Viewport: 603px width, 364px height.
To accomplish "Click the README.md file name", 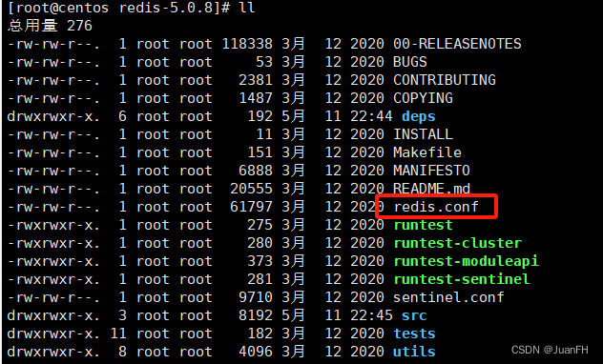I will point(431,189).
